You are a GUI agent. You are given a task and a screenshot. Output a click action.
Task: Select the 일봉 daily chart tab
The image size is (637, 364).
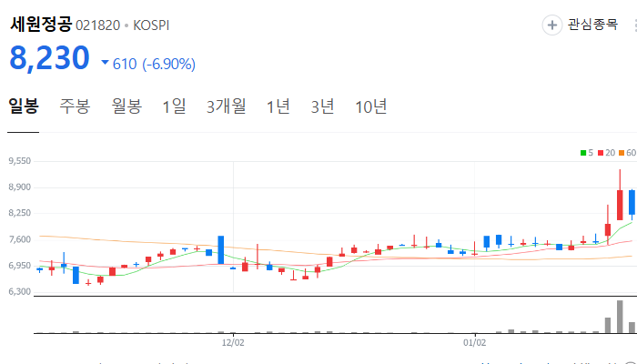point(24,106)
